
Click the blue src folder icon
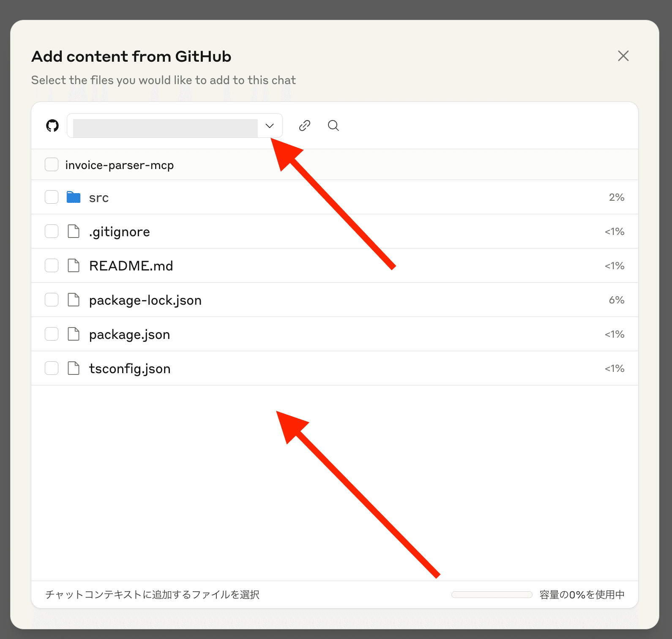click(x=74, y=197)
